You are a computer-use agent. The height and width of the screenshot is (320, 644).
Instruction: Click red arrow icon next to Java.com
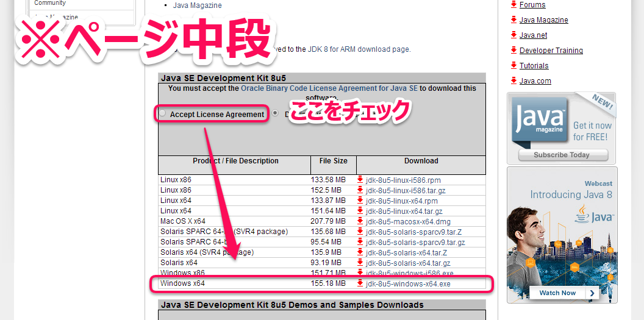tap(513, 80)
